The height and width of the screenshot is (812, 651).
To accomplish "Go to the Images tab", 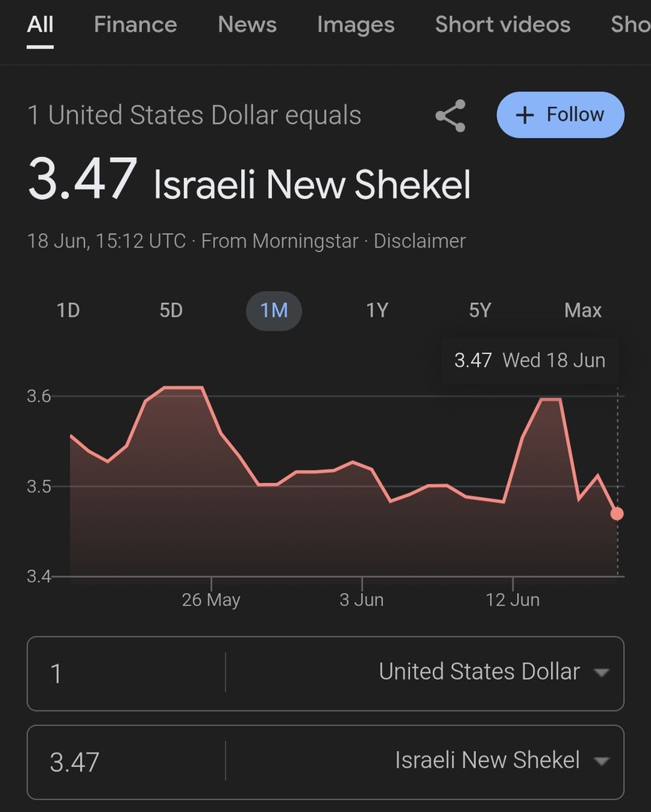I will click(x=356, y=25).
